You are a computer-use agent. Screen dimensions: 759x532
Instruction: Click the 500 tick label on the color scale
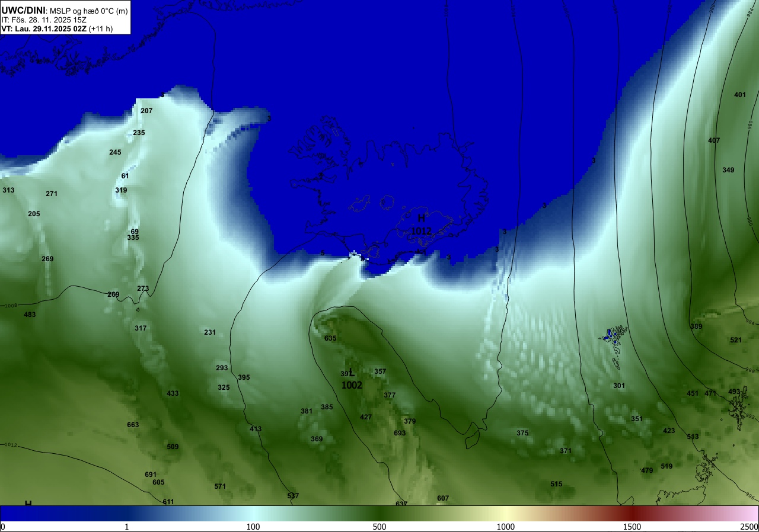tap(379, 527)
